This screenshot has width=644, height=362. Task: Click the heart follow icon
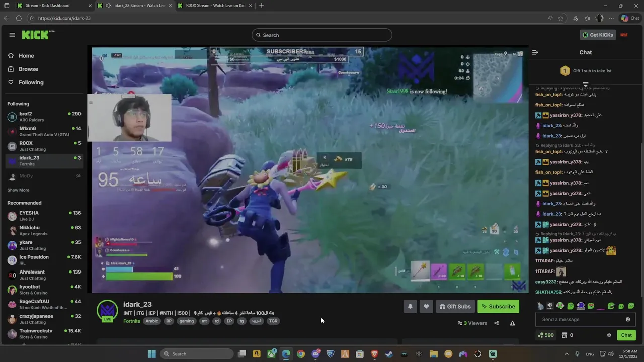coord(426,306)
